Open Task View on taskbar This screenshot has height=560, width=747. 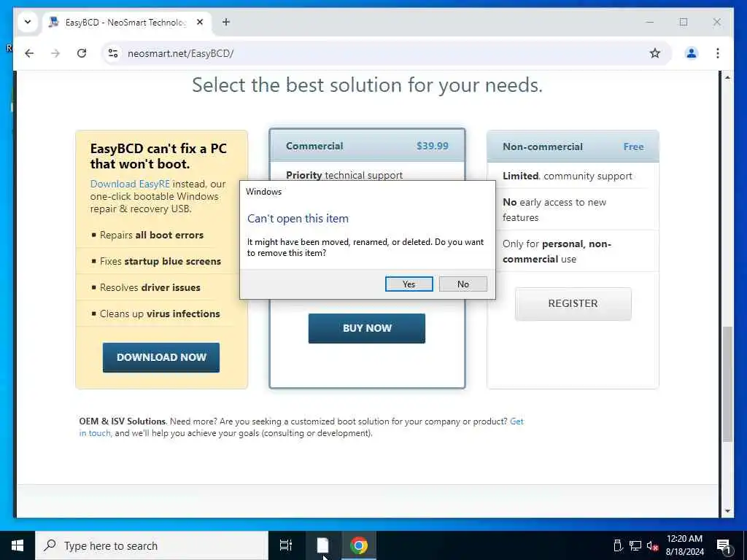[285, 545]
